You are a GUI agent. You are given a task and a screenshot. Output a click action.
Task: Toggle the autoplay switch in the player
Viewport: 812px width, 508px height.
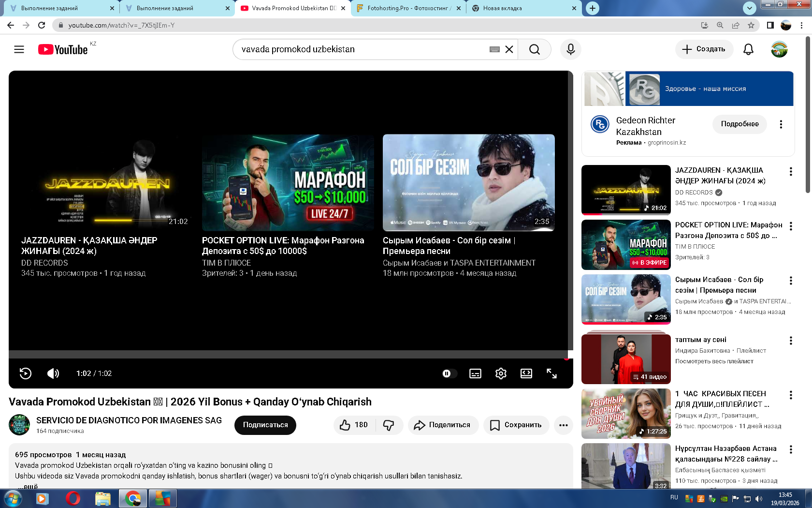pyautogui.click(x=449, y=374)
